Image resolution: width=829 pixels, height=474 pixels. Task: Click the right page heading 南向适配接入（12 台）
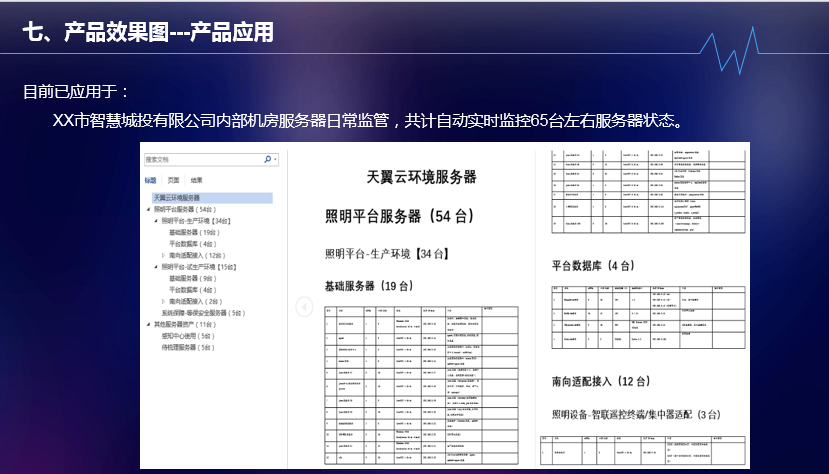coord(601,382)
